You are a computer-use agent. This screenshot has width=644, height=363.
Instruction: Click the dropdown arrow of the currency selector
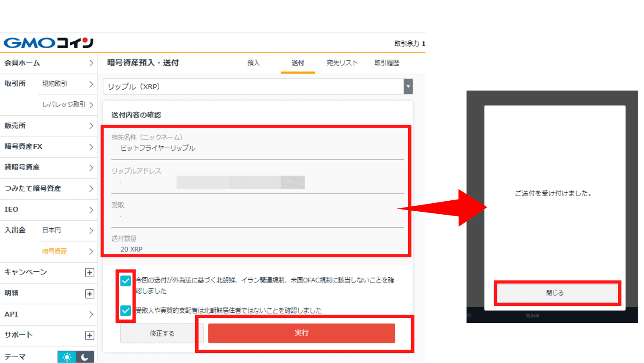pos(408,87)
